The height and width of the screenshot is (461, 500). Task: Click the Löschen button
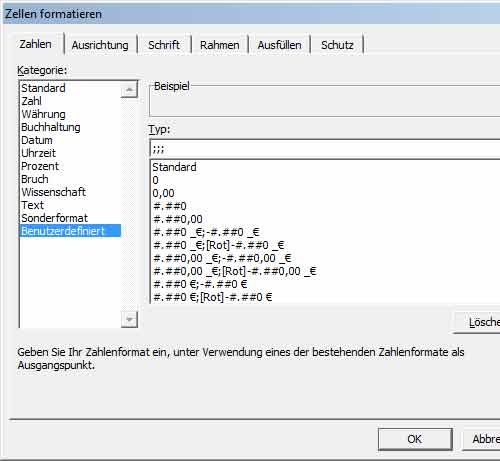(477, 322)
